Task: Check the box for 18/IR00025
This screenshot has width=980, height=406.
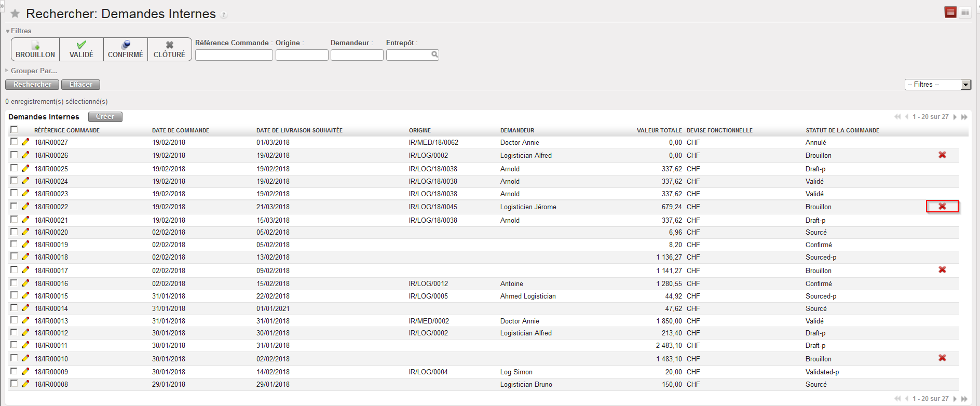Action: click(14, 168)
